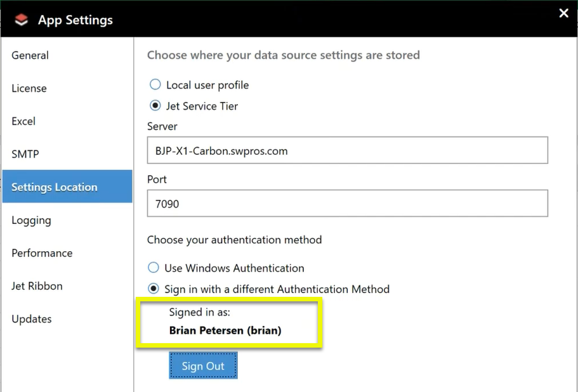Screen dimensions: 578x392
Task: Select the Settings Location section
Action: tap(67, 186)
